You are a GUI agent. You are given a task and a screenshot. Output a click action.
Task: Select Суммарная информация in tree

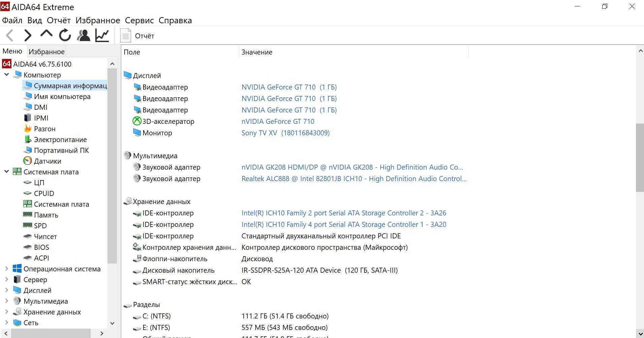65,86
